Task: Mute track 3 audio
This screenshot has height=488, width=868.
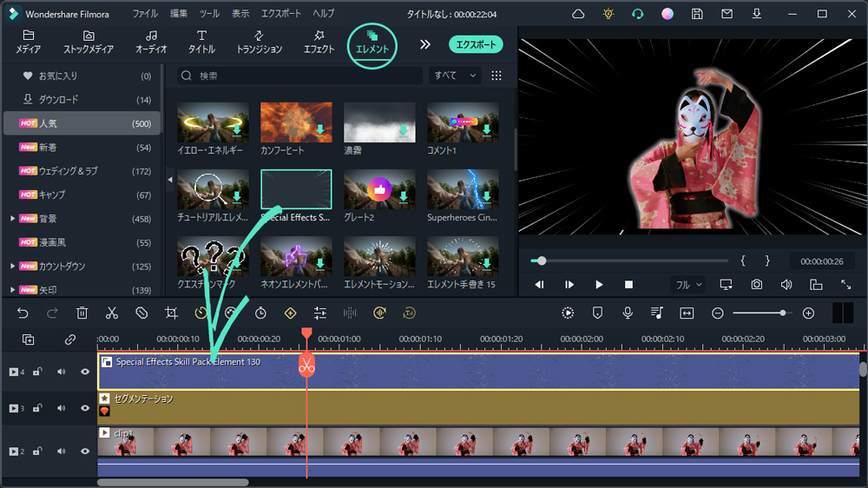Action: (x=62, y=407)
